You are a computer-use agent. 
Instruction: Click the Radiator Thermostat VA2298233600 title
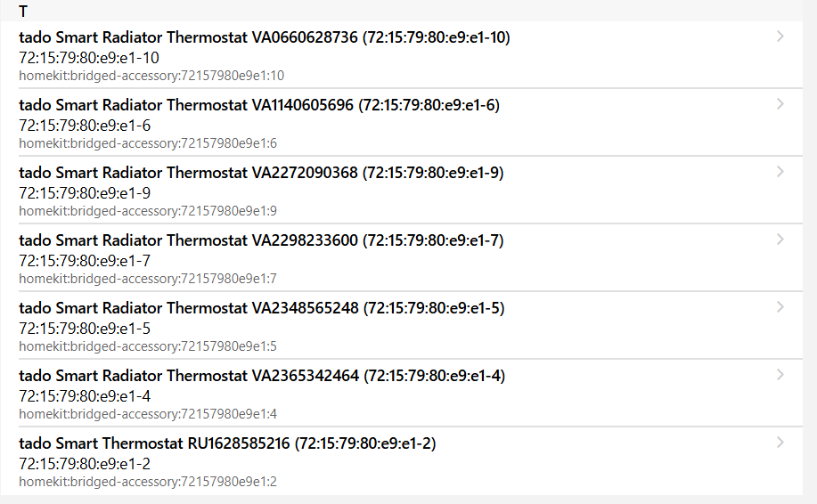tap(261, 240)
